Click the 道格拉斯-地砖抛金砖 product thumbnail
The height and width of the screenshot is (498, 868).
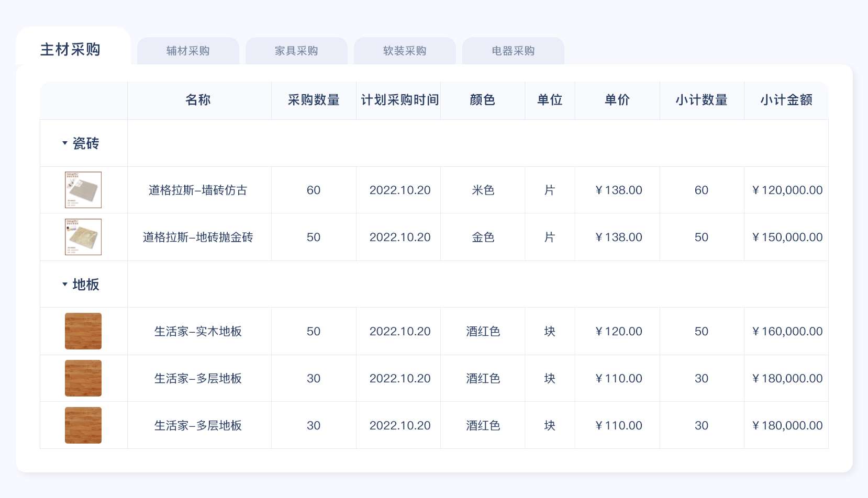83,237
